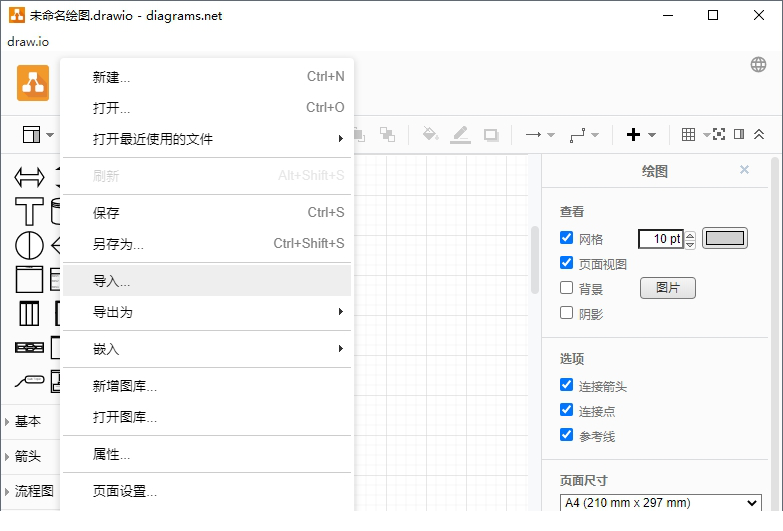Uncheck the 连接点 checkbox
Viewport: 783px width, 531px height.
click(x=566, y=410)
